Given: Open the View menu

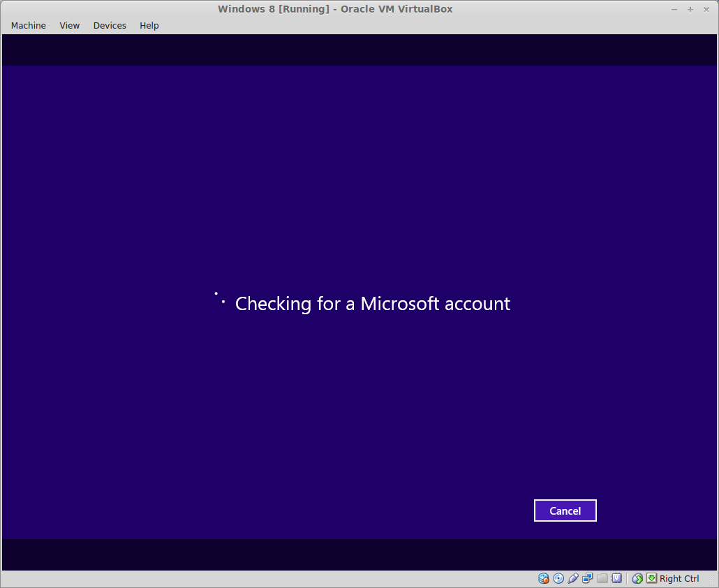Looking at the screenshot, I should pos(69,26).
